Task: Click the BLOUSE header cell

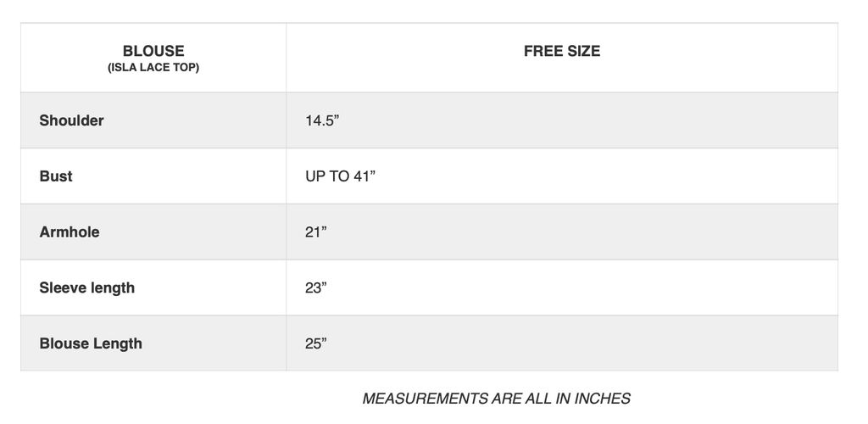Action: coord(153,58)
